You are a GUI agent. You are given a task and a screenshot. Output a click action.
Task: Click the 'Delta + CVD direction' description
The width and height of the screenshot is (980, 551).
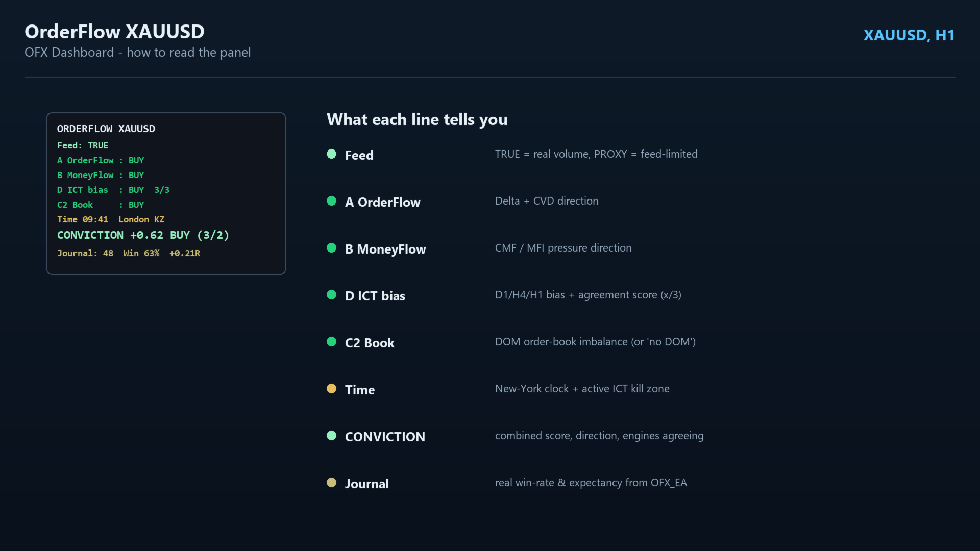(547, 201)
